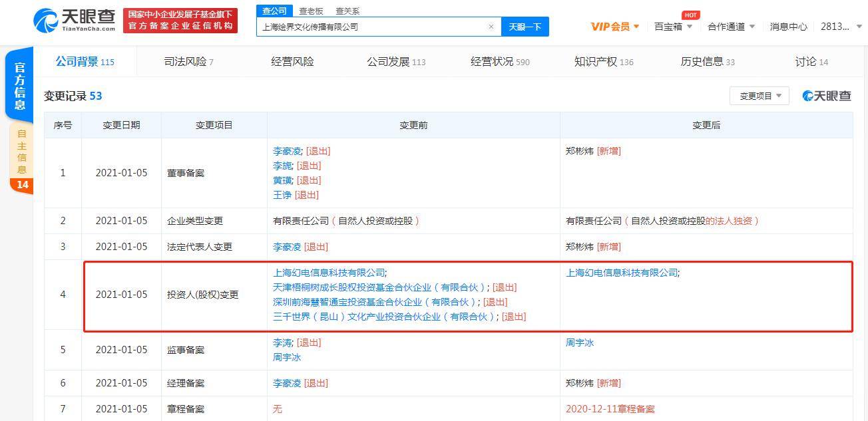Click the 变更日期 column header
The width and height of the screenshot is (868, 421).
click(x=121, y=125)
